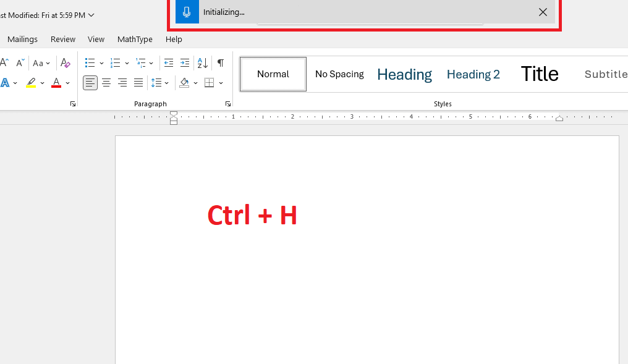Open the Font dialog launcher
Viewport: 628px width, 364px height.
point(73,104)
